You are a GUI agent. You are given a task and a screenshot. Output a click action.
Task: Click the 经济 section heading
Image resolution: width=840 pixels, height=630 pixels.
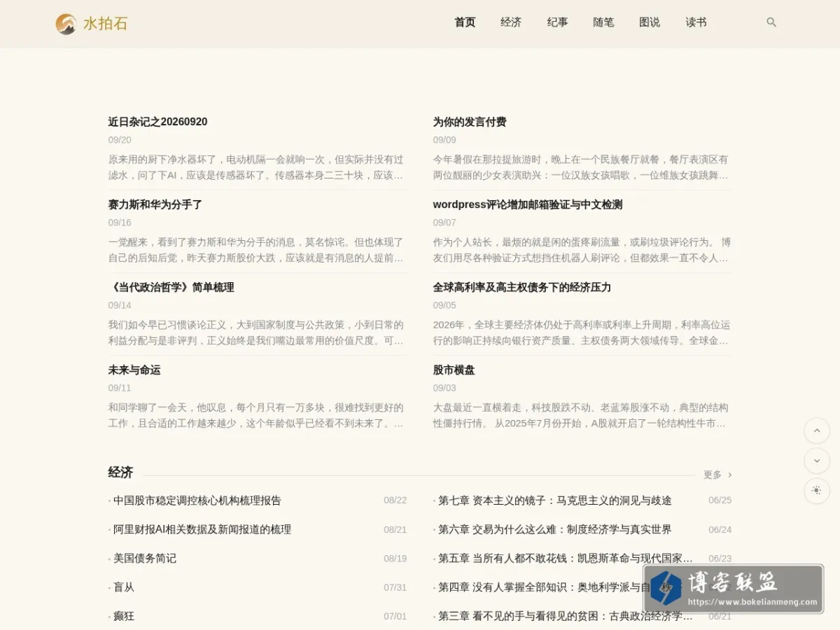click(x=120, y=472)
